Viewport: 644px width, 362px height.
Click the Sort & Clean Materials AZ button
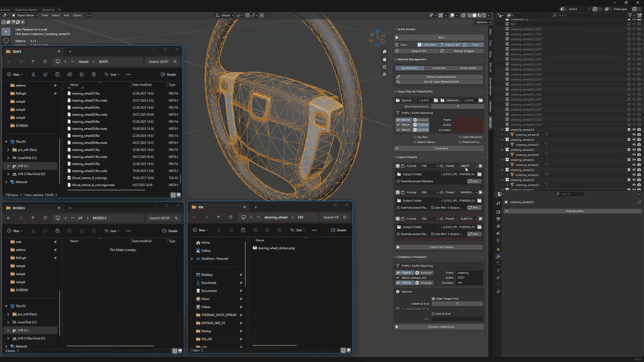click(x=440, y=81)
